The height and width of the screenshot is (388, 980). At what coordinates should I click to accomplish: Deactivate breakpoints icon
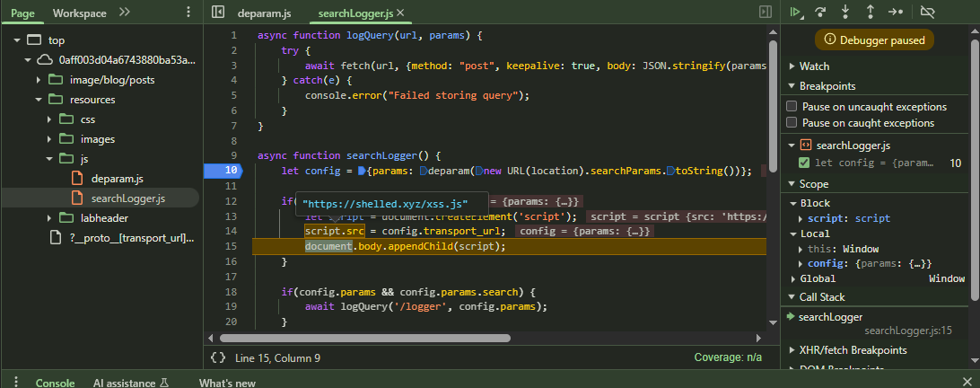[x=929, y=12]
